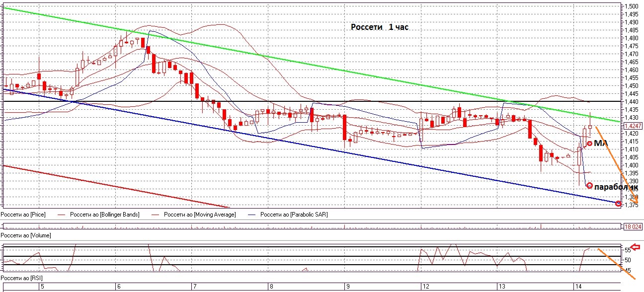644x292 pixels.
Task: Click the 1,490 price axis label
Action: click(x=632, y=22)
